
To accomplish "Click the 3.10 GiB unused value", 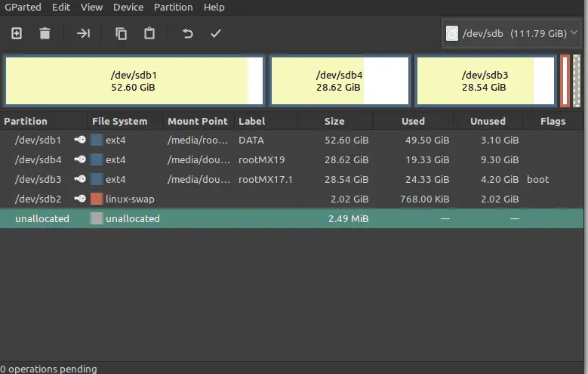I will (500, 140).
